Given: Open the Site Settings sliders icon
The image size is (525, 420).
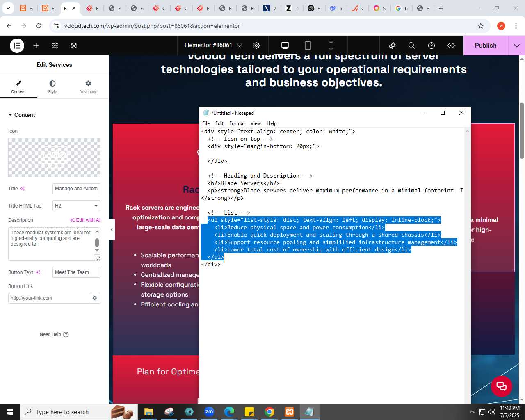Looking at the screenshot, I should coord(55,46).
